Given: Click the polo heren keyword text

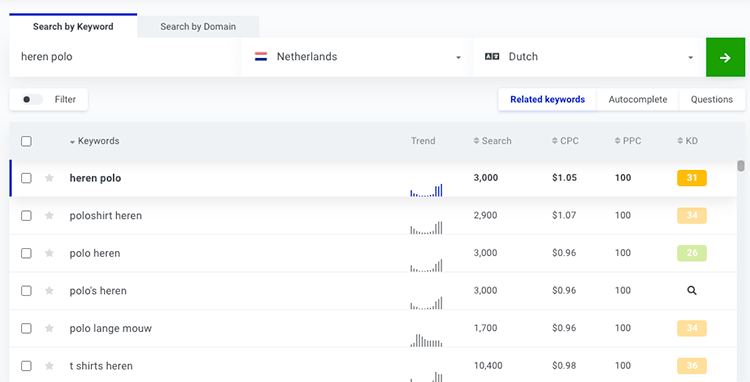Looking at the screenshot, I should [95, 253].
